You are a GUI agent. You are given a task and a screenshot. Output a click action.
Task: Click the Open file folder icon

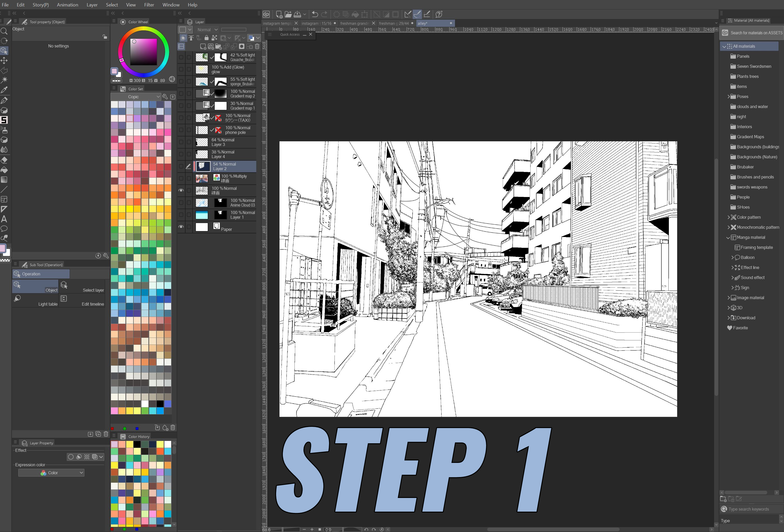click(288, 14)
